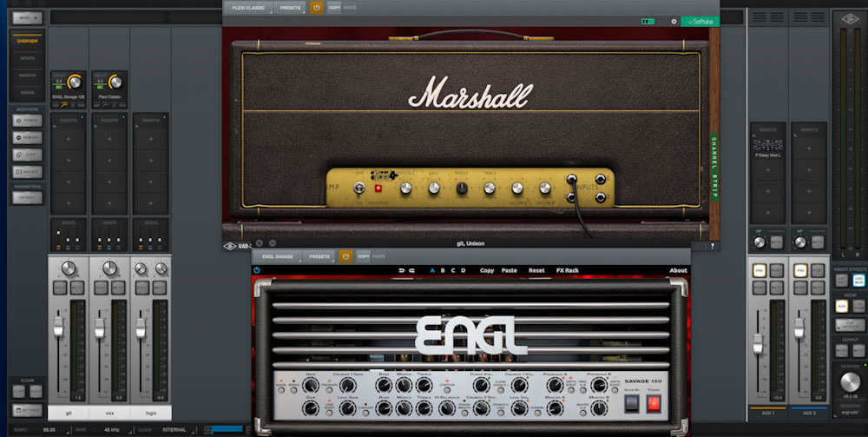Click the ENGL plugin blue power icon
Viewport: 868px width, 437px height.
[258, 270]
